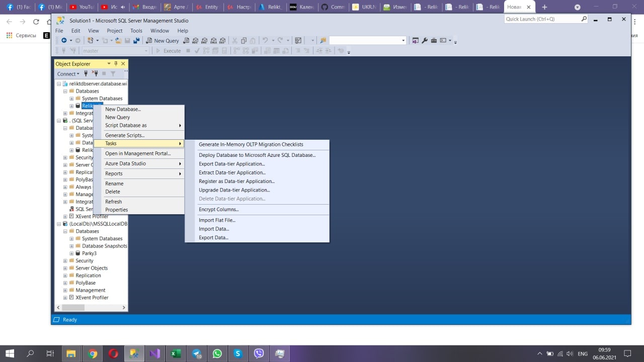Click the DAX query toolbar icon
This screenshot has width=644, height=362.
[222, 41]
